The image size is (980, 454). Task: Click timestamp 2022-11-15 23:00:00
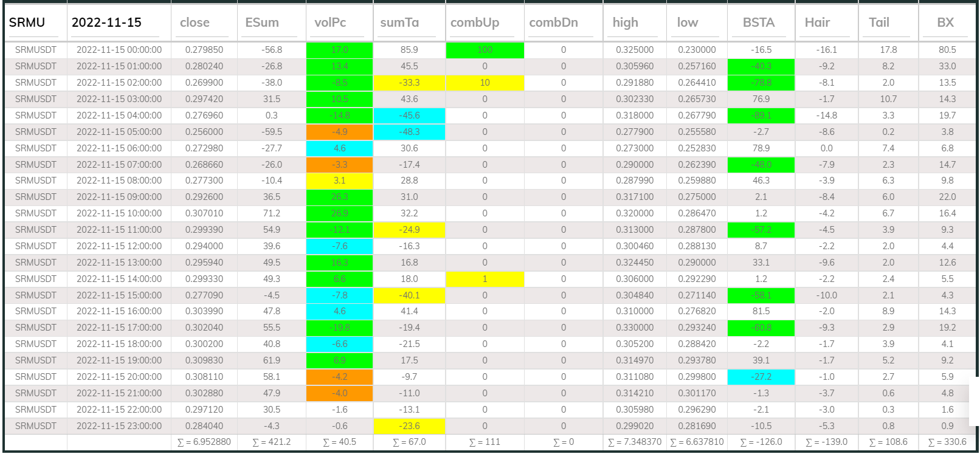[x=119, y=426]
